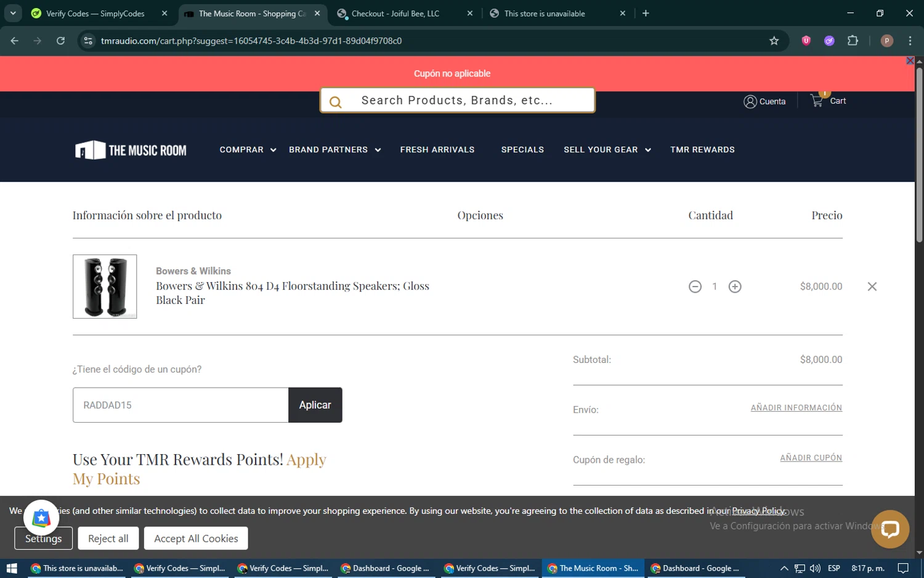Open FRESH ARRIVALS page
The height and width of the screenshot is (578, 924).
coord(437,150)
